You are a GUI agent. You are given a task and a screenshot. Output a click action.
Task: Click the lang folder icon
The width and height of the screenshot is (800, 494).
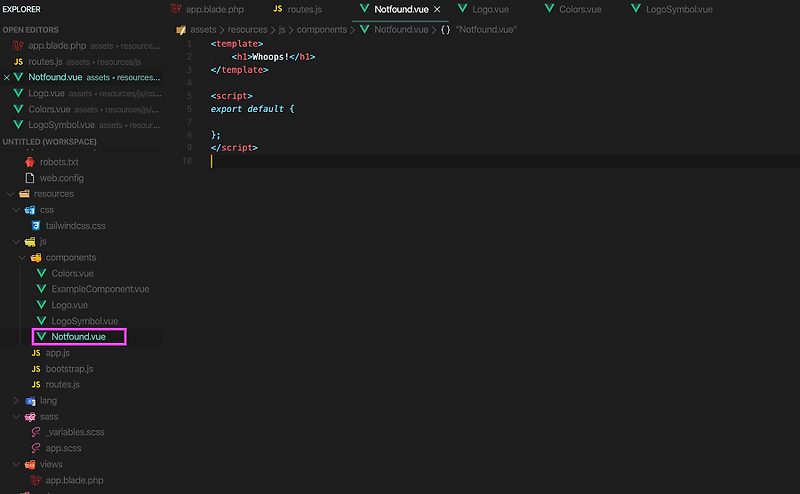30,401
